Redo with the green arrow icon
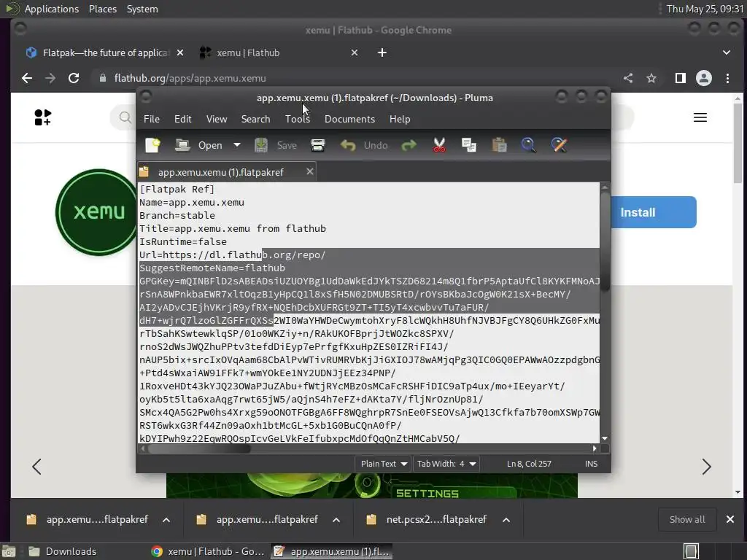This screenshot has width=747, height=560. coord(409,145)
